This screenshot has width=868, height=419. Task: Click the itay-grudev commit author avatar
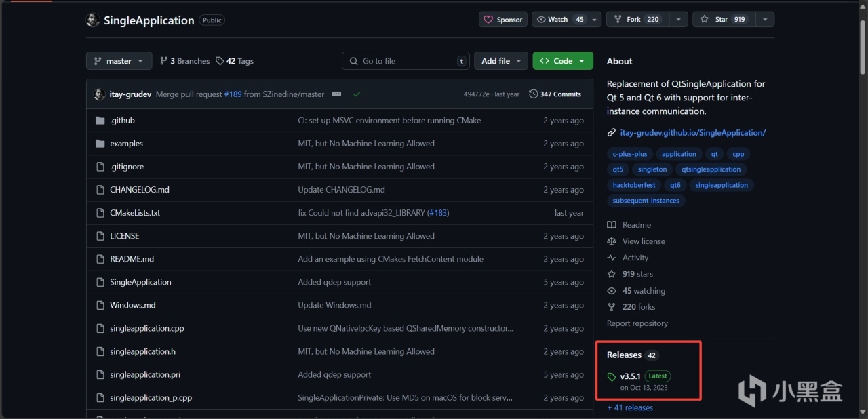(x=99, y=94)
